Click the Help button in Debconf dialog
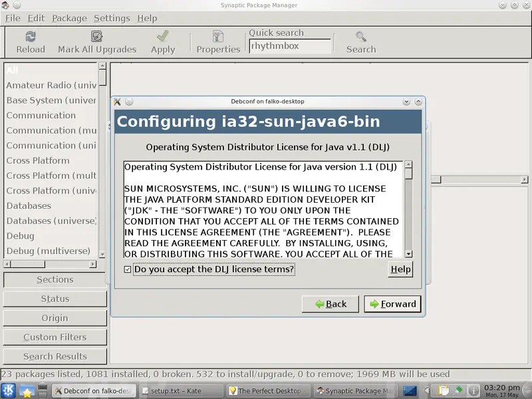The width and height of the screenshot is (532, 399). click(x=400, y=269)
